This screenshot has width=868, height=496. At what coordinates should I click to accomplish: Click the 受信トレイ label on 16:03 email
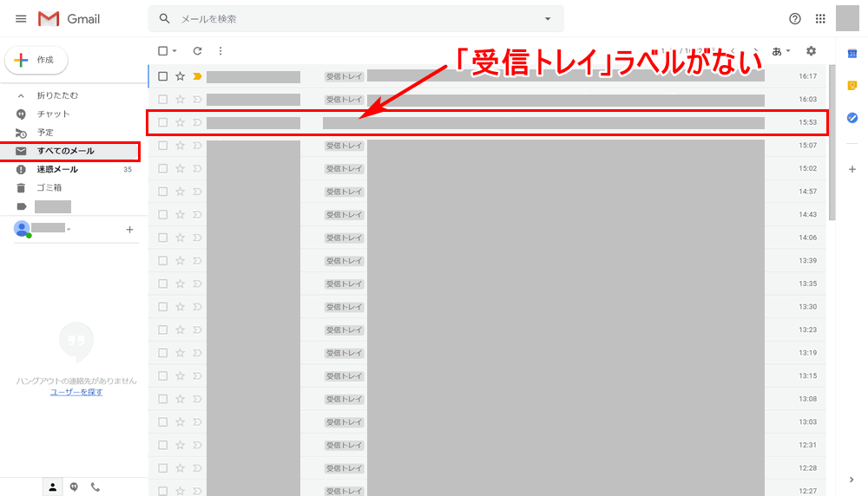click(344, 100)
